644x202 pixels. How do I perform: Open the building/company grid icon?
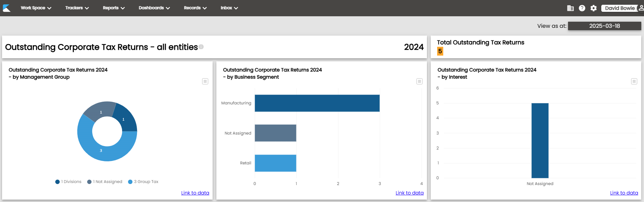coord(570,8)
